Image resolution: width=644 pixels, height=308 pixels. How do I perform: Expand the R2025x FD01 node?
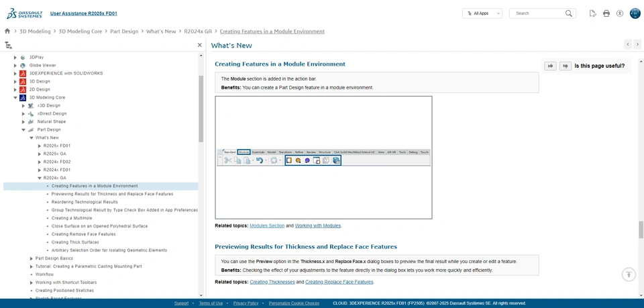tap(40, 146)
